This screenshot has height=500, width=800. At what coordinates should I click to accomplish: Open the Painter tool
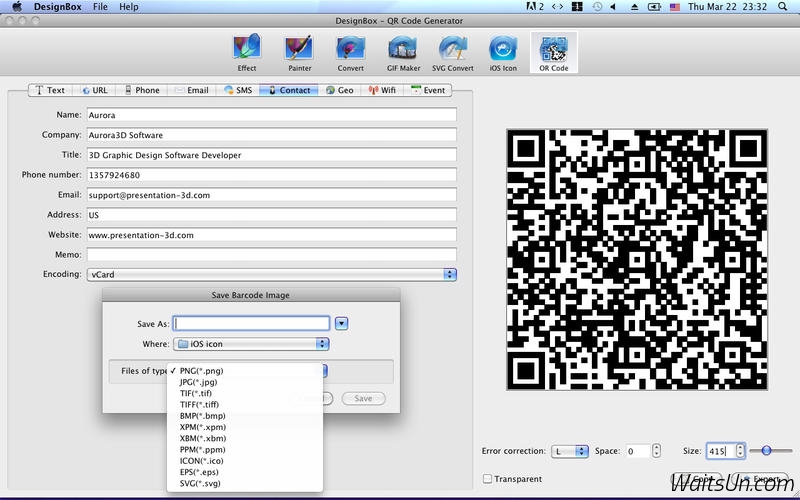tap(299, 53)
